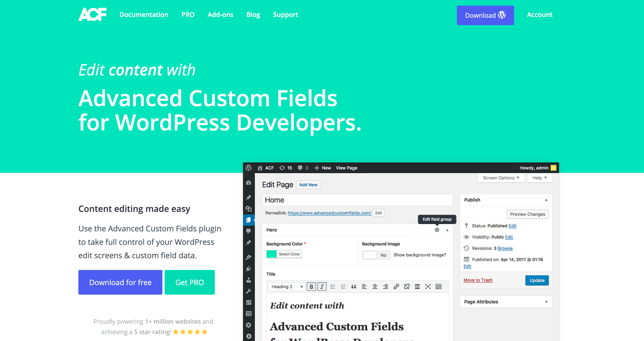Open the PRO page in navigation

tap(188, 15)
